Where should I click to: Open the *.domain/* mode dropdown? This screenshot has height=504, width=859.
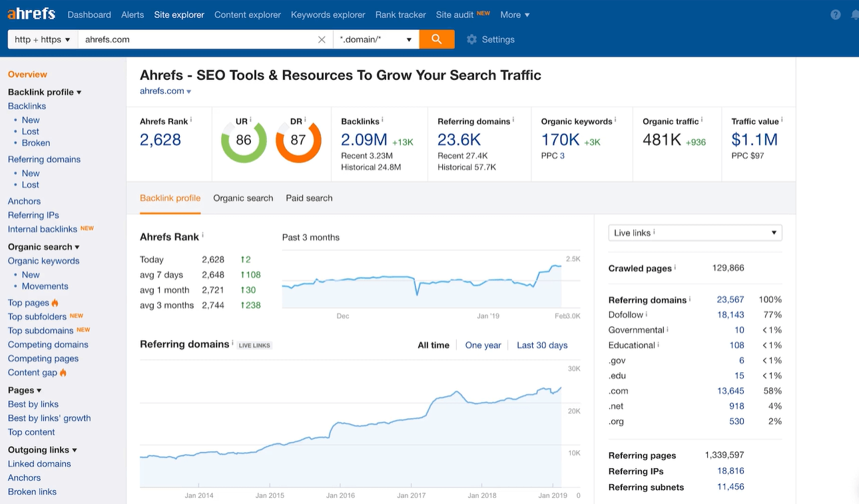376,39
